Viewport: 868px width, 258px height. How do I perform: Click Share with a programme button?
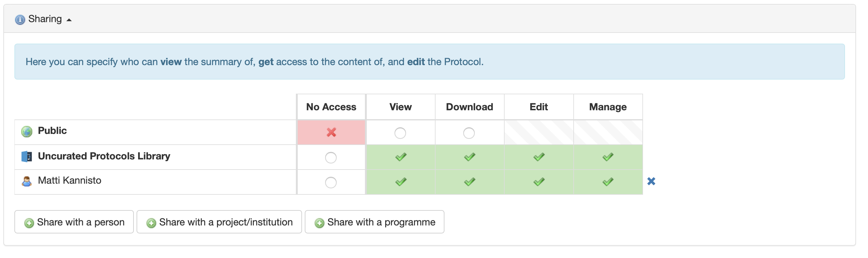(x=375, y=222)
